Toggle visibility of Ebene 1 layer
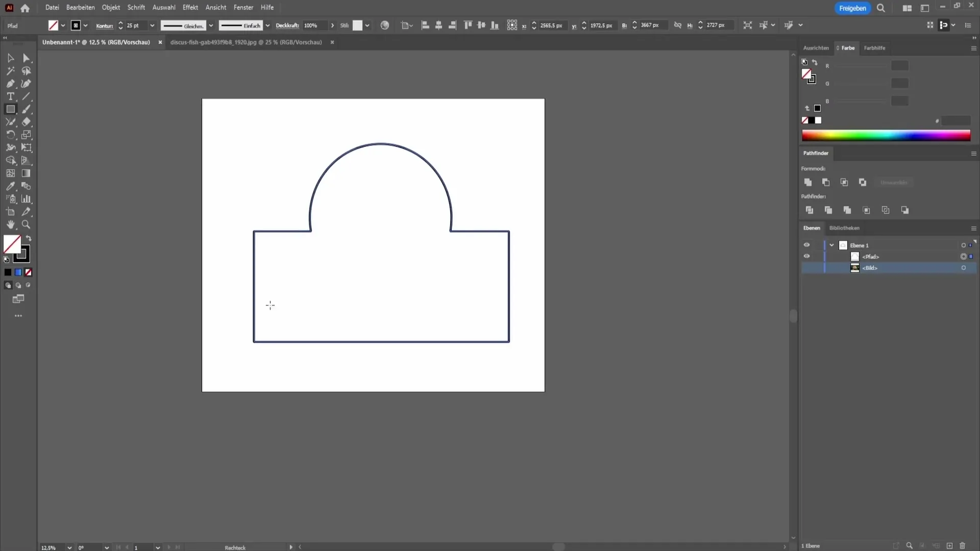 click(806, 245)
